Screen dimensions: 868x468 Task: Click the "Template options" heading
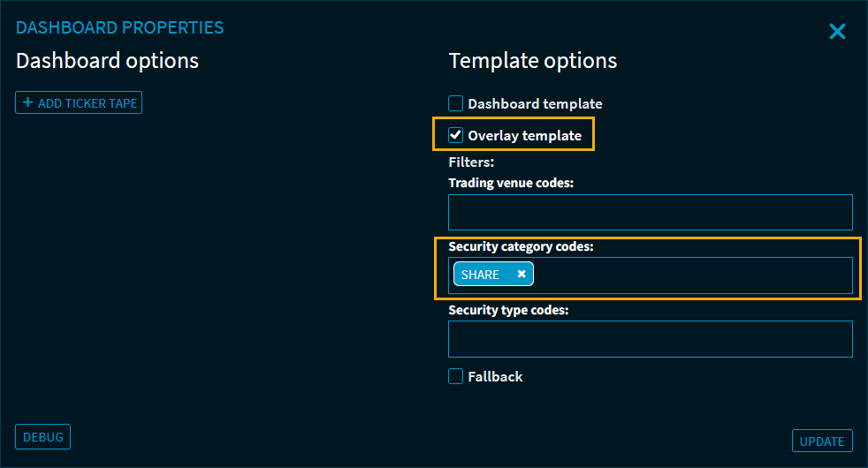[533, 61]
